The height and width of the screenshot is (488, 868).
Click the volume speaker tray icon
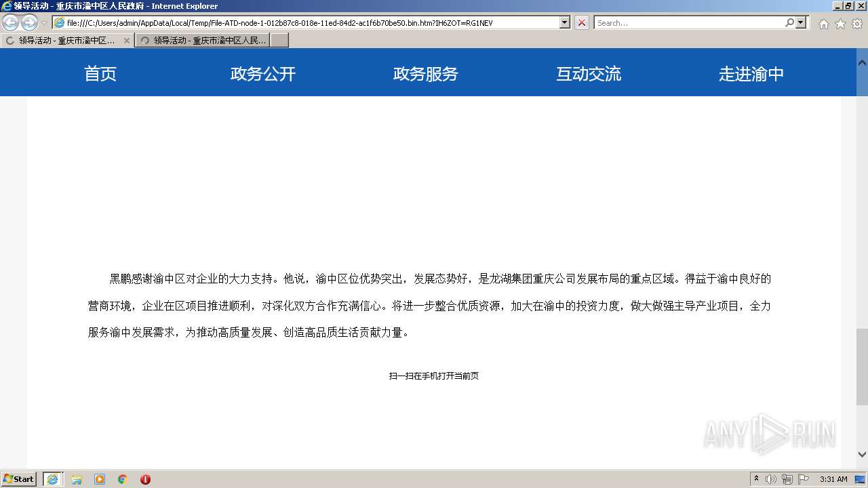[x=771, y=479]
